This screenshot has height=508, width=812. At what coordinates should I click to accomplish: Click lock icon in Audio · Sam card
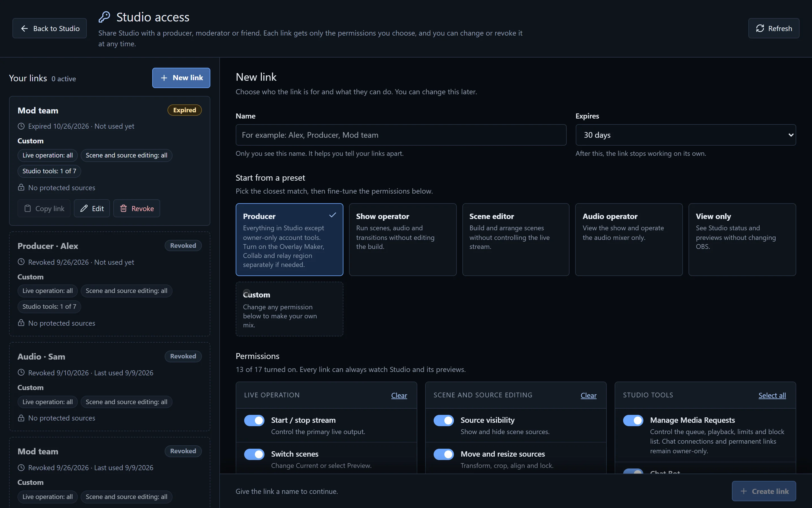(x=21, y=418)
